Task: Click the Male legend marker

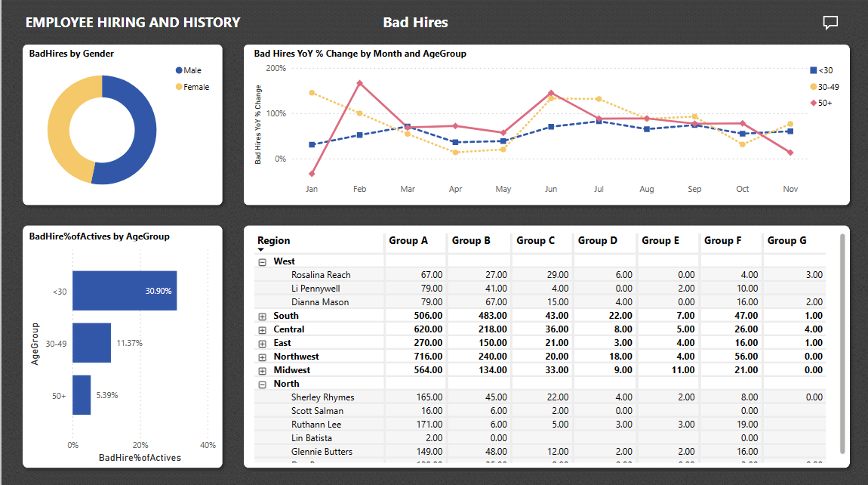Action: coord(179,70)
